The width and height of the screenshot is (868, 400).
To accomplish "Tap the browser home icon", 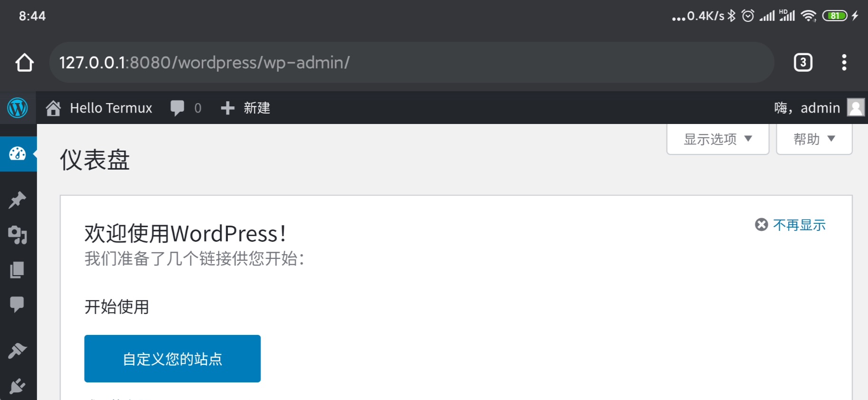I will pyautogui.click(x=24, y=62).
